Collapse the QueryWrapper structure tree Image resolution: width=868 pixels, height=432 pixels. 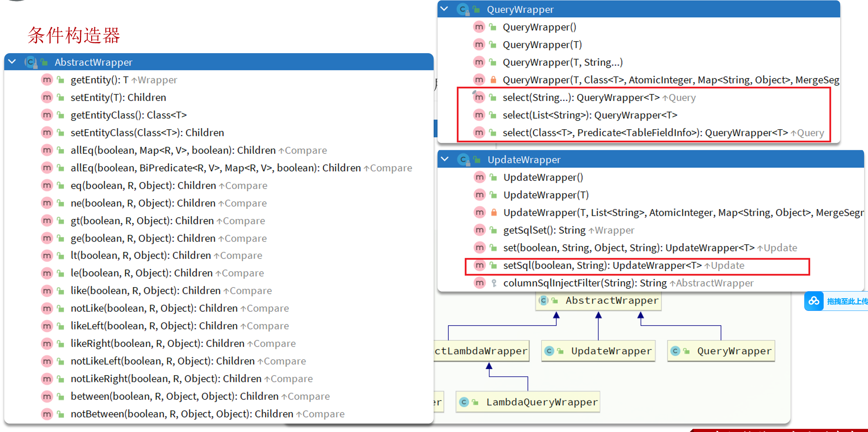pos(444,9)
